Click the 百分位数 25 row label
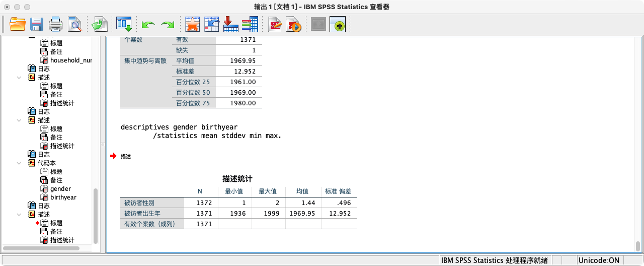Viewport: 644px width, 266px height. point(193,82)
